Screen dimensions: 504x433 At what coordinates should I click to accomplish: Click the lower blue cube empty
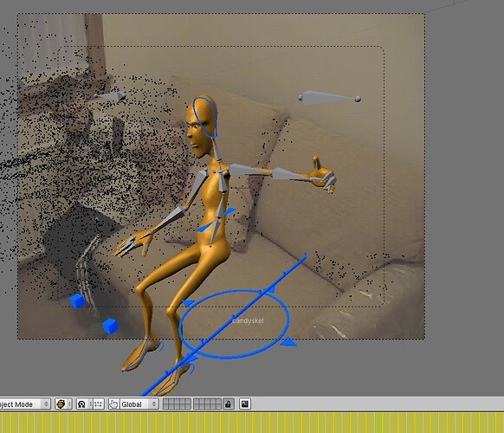click(x=110, y=326)
